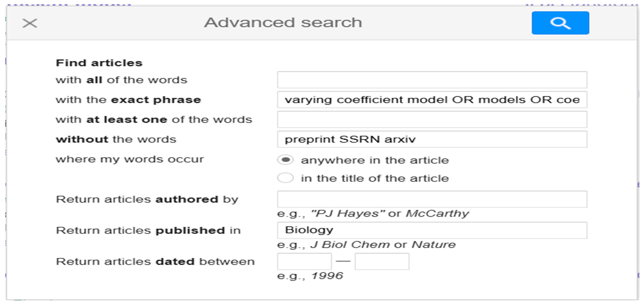Viewport: 644px width, 304px height.
Task: Select the "anywhere in the article" radio button
Action: pos(285,160)
